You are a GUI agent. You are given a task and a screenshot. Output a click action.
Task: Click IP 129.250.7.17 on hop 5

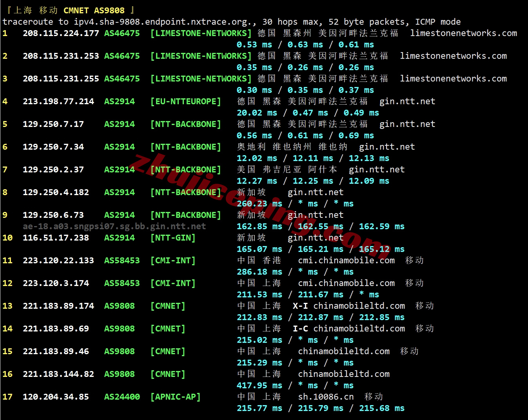[53, 124]
